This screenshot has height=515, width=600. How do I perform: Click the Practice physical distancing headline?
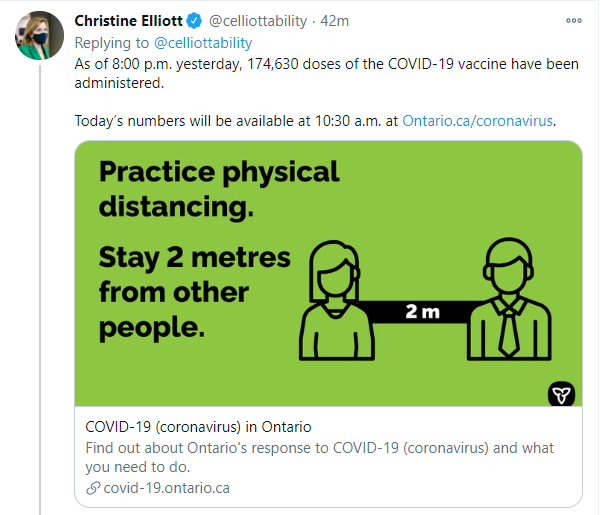(219, 189)
